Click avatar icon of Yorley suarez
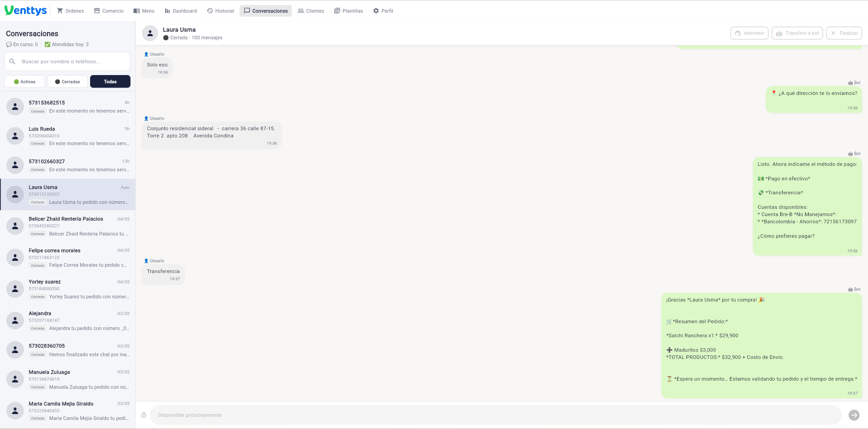Image resolution: width=868 pixels, height=429 pixels. pyautogui.click(x=15, y=289)
